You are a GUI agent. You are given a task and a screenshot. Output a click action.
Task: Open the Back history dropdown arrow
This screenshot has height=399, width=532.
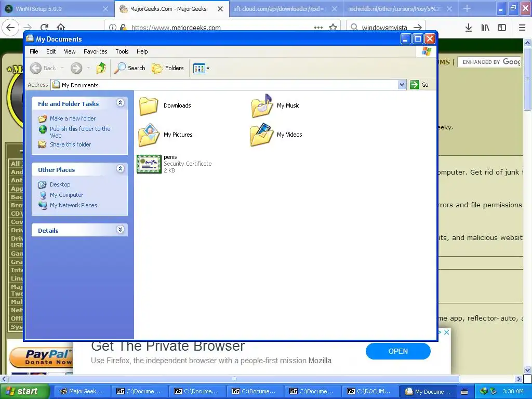[x=62, y=68]
